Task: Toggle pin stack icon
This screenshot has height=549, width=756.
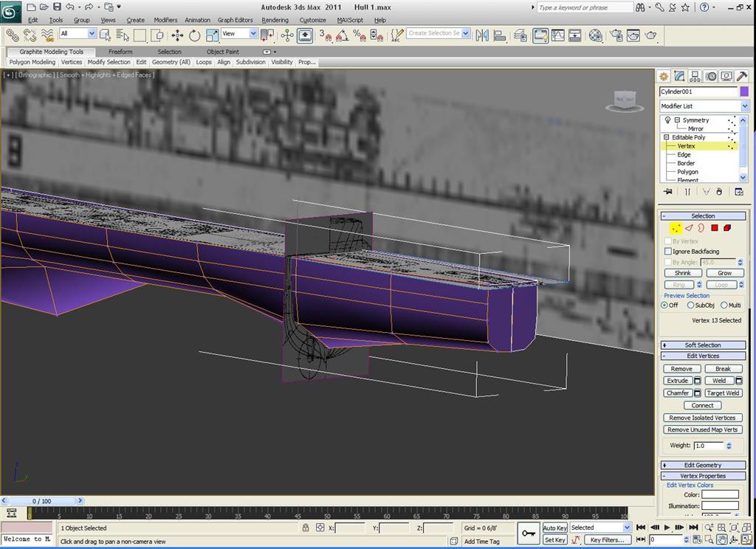Action: [667, 192]
